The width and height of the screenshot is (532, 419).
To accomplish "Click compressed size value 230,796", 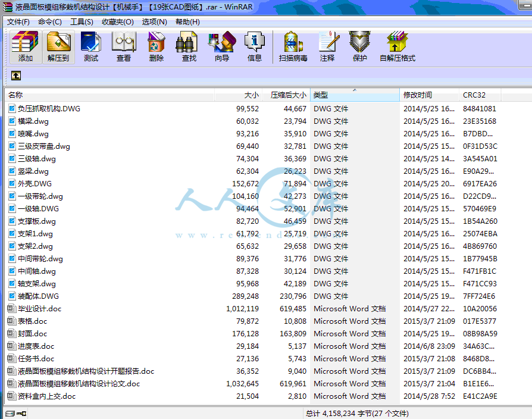I will (293, 296).
